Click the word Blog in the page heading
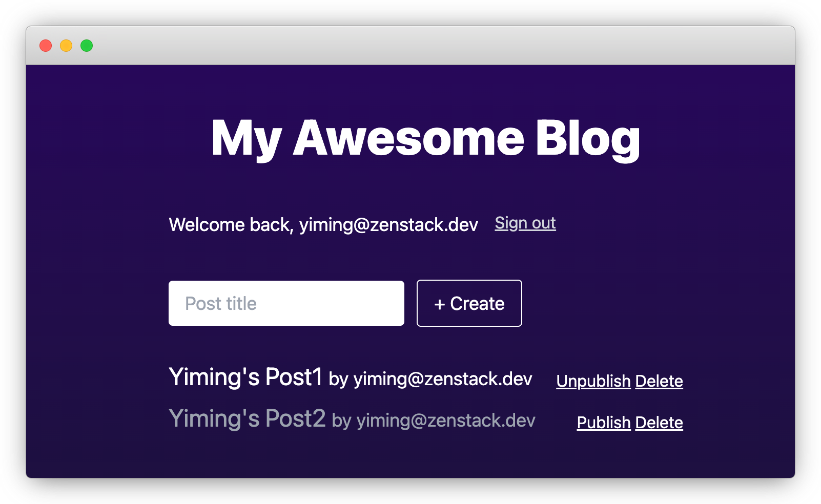 point(588,138)
